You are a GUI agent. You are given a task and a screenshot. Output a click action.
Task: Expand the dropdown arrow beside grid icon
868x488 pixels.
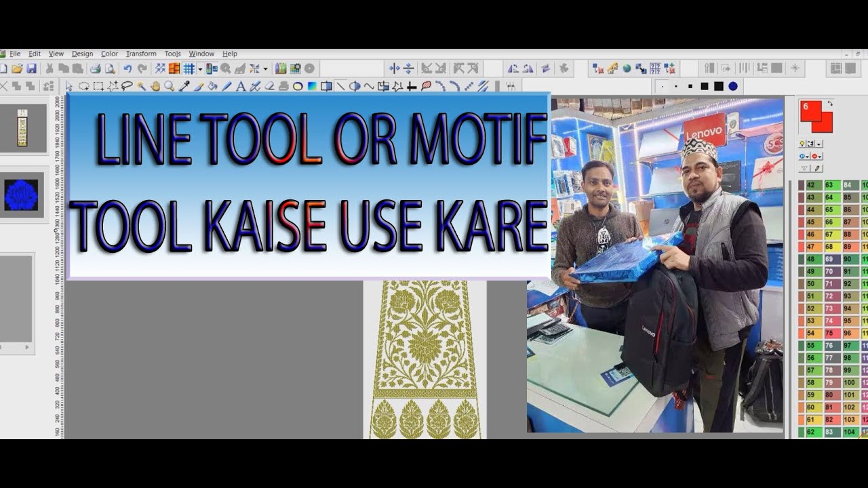tap(200, 69)
